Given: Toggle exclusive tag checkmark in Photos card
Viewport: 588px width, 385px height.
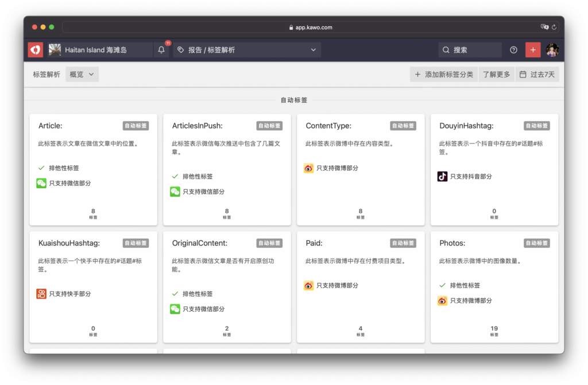Looking at the screenshot, I should (442, 285).
